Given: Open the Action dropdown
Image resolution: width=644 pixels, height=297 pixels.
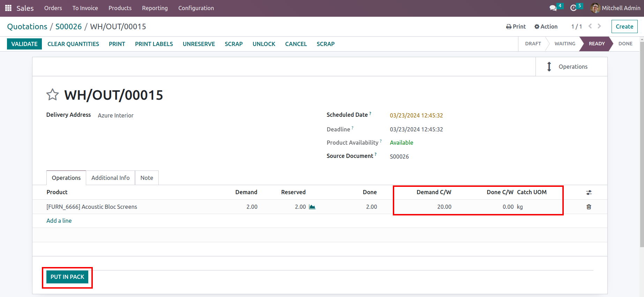Looking at the screenshot, I should point(546,26).
